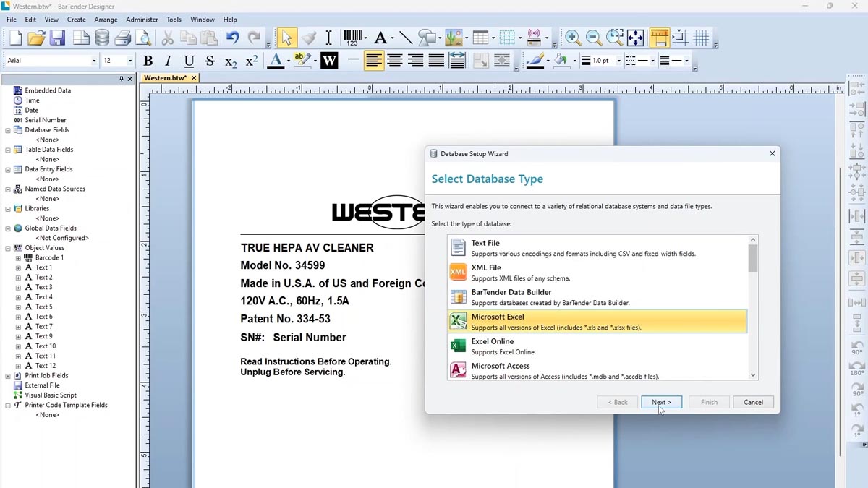
Task: Toggle the rulers display button
Action: [659, 38]
